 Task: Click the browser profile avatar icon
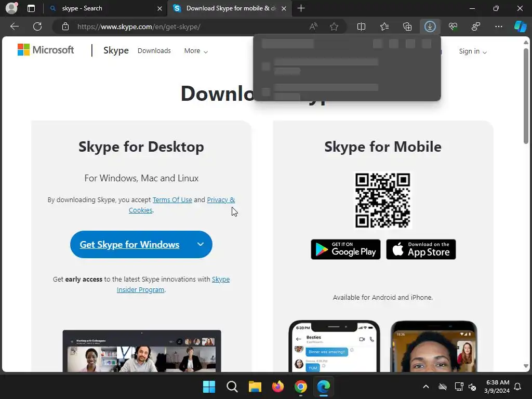pyautogui.click(x=11, y=8)
